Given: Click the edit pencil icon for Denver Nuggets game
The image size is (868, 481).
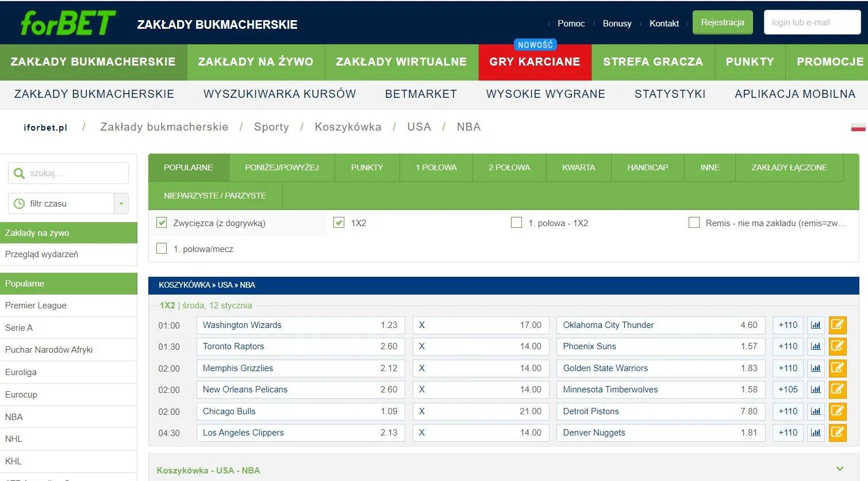Looking at the screenshot, I should pyautogui.click(x=838, y=433).
